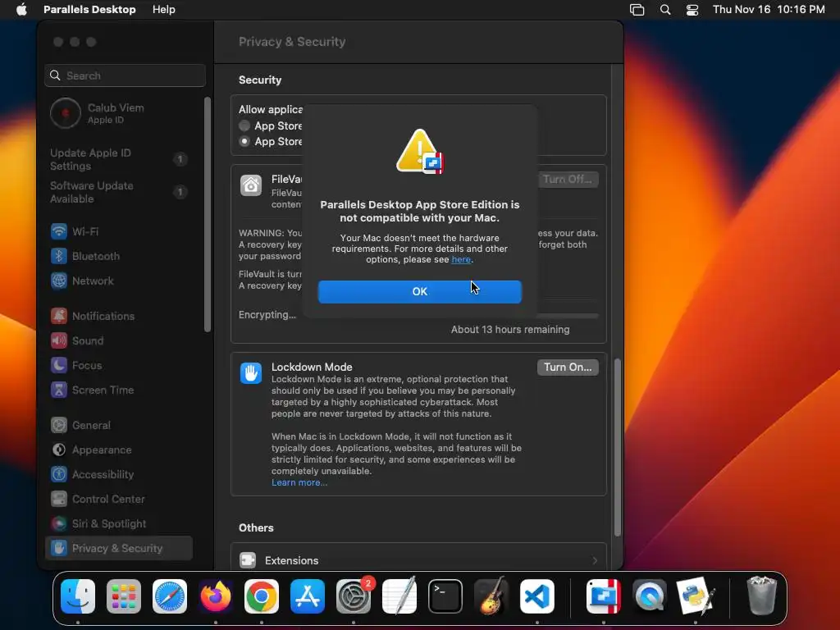
Task: Launch GarageBand from the Dock
Action: 491,596
